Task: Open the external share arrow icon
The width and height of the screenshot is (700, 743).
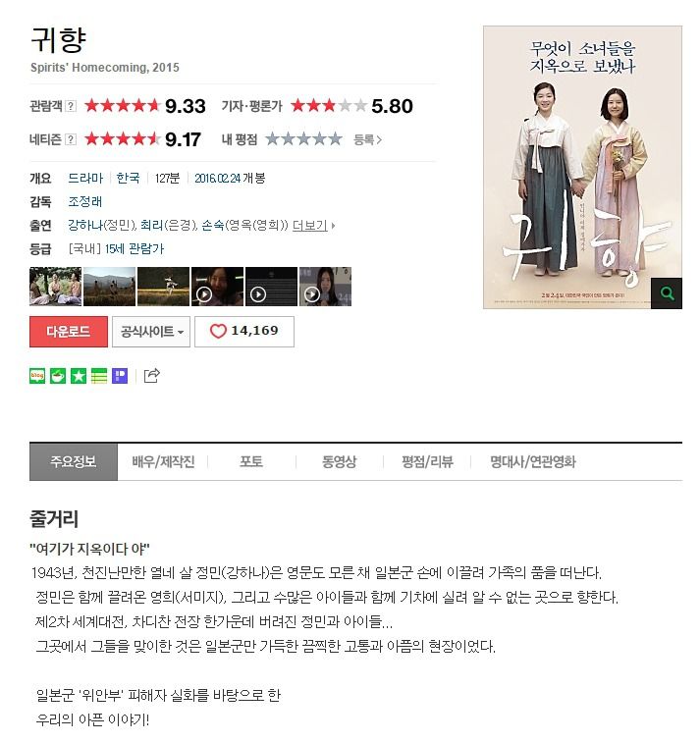Action: (151, 375)
